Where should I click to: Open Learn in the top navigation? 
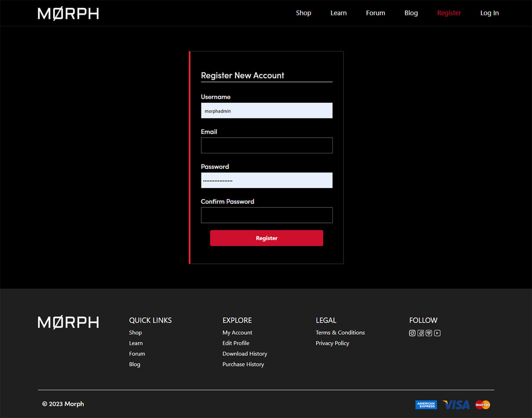[x=338, y=13]
